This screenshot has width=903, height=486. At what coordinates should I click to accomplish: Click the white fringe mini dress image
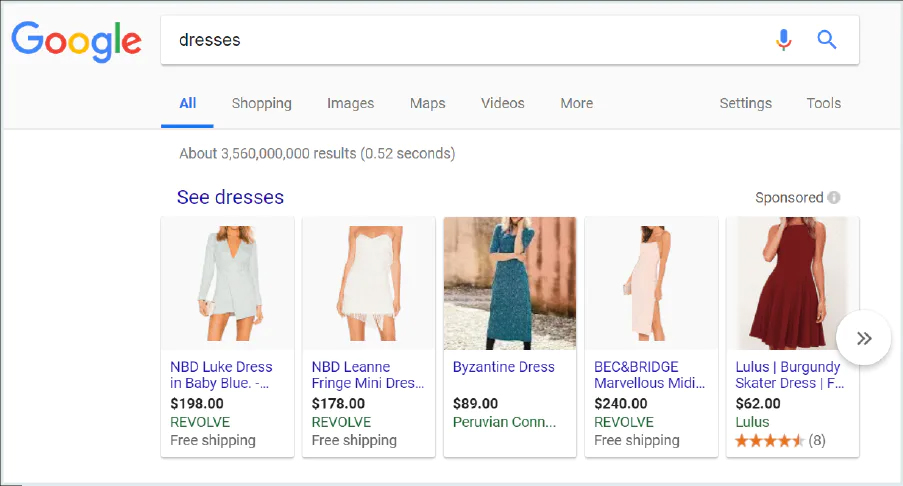tap(369, 283)
